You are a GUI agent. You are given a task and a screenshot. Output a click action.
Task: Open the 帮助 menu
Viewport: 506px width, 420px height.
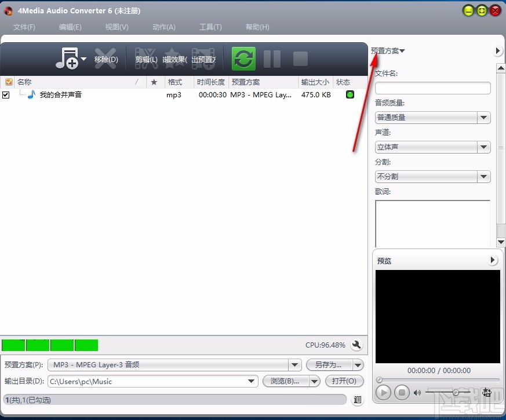pyautogui.click(x=257, y=27)
